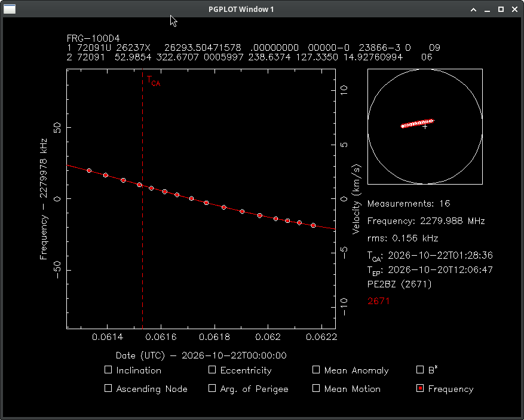Click the Date (UTC) axis label

pos(201,355)
